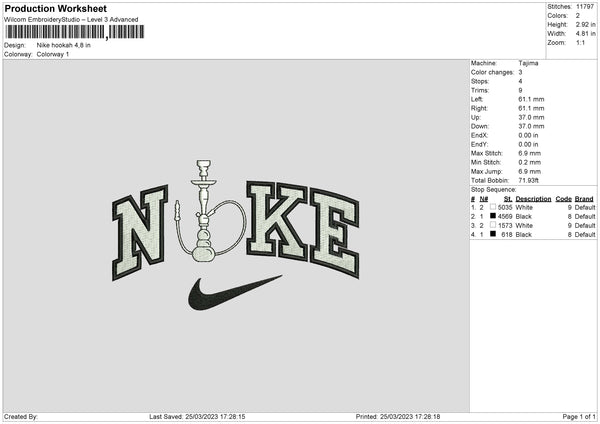Click the EndY value "0.00 in"
Viewport: 600px width, 424px height.
point(528,144)
